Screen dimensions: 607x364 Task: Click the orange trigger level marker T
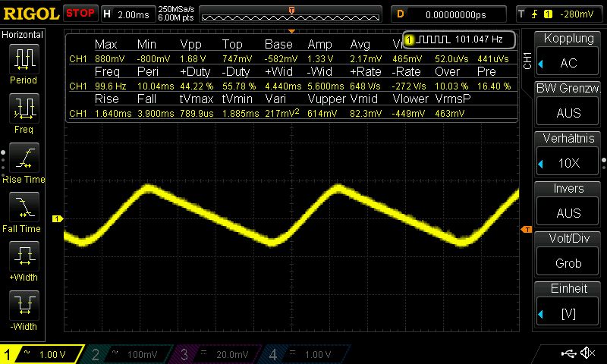[x=527, y=230]
